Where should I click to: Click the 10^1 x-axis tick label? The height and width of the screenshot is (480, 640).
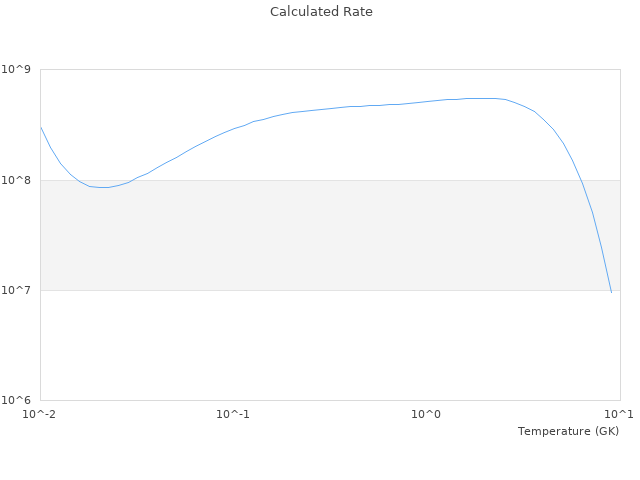click(x=618, y=414)
